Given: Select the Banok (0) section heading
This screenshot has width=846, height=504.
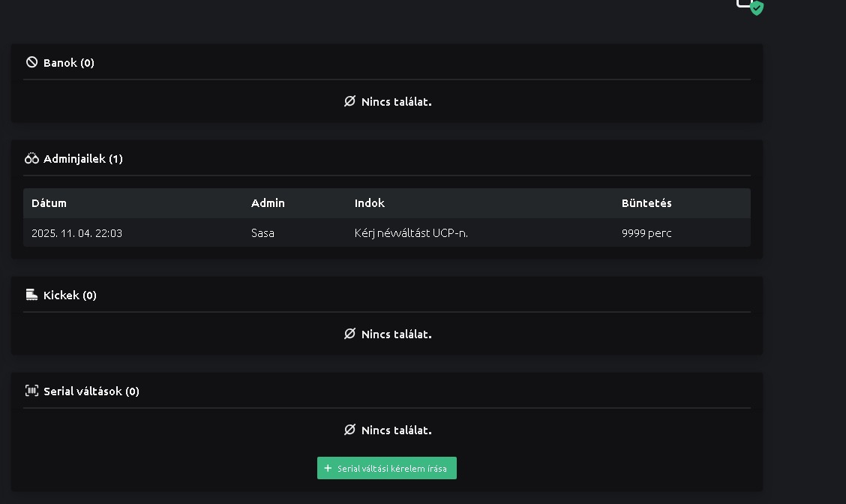Looking at the screenshot, I should [x=69, y=63].
